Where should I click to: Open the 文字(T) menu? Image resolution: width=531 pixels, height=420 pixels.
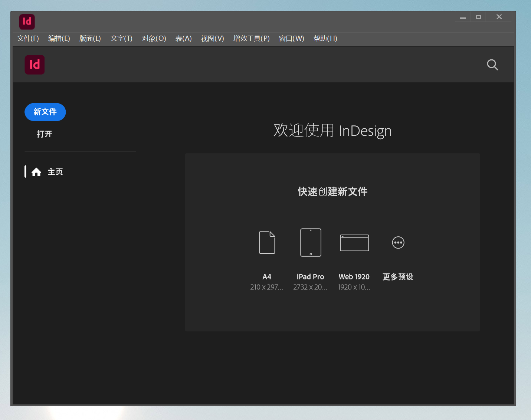coord(121,39)
